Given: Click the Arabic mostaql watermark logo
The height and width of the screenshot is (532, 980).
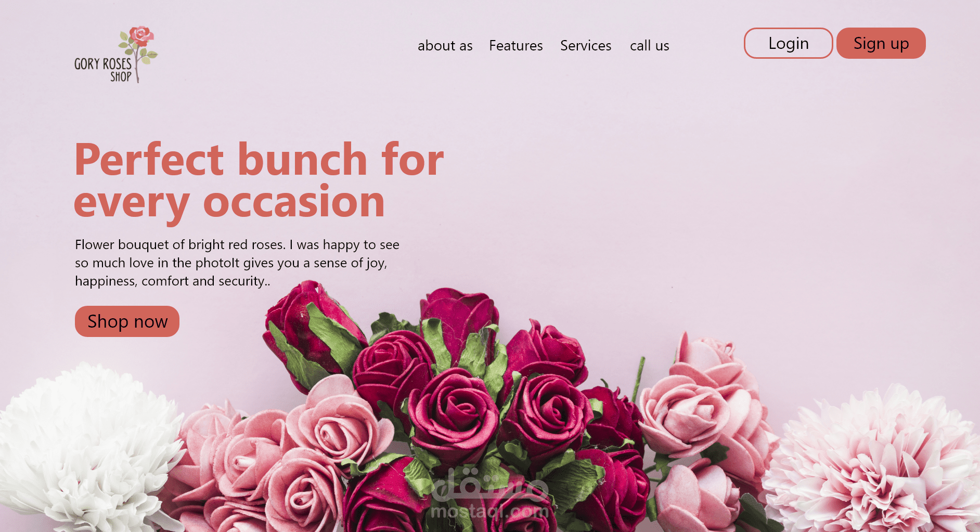Looking at the screenshot, I should click(489, 482).
